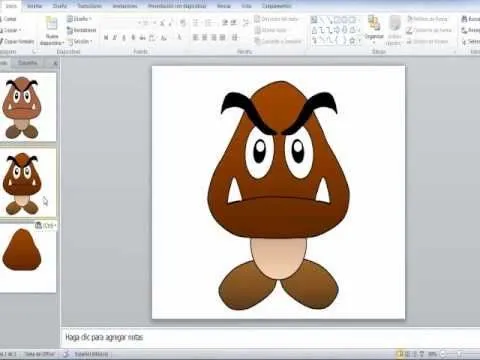Open Estilos rápidos quick styles
480x360 pixels.
point(395,31)
